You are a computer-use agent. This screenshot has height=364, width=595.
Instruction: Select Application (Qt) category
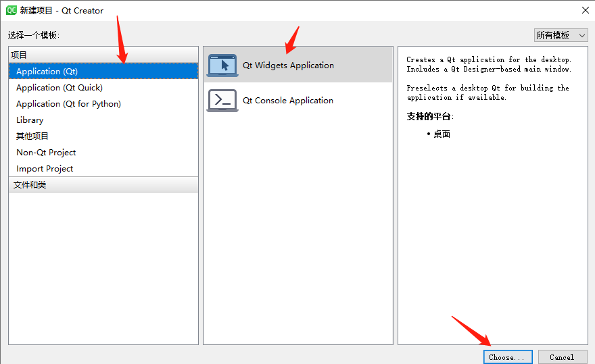(x=103, y=72)
